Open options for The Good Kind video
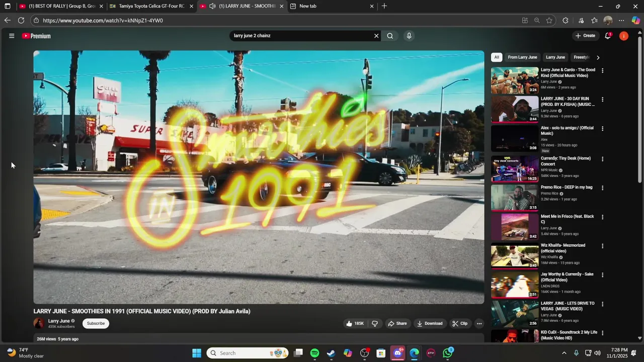Image resolution: width=644 pixels, height=362 pixels. point(602,70)
